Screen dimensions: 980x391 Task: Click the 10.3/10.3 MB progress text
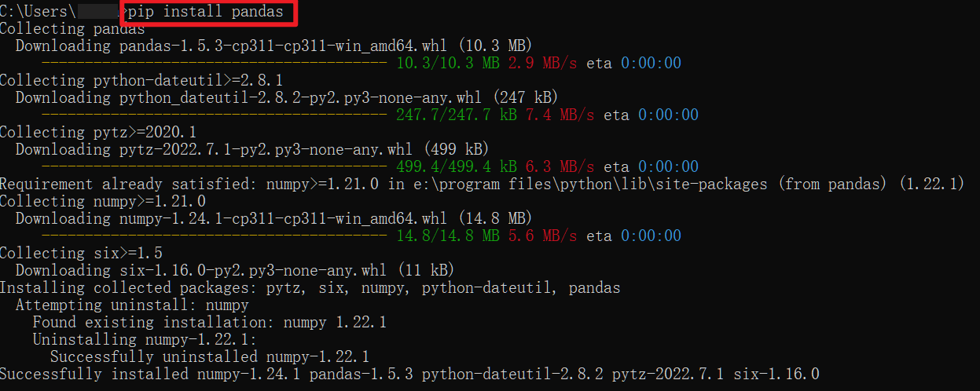click(449, 64)
